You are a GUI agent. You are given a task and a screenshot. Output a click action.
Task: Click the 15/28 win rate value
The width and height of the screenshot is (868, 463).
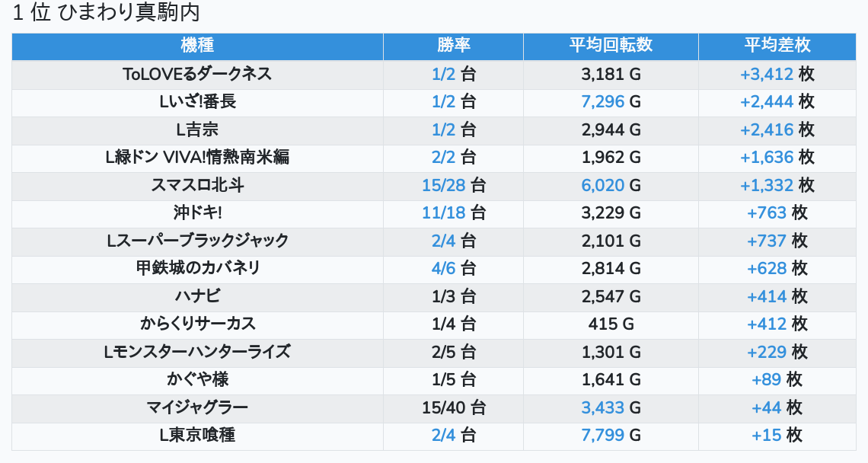443,185
